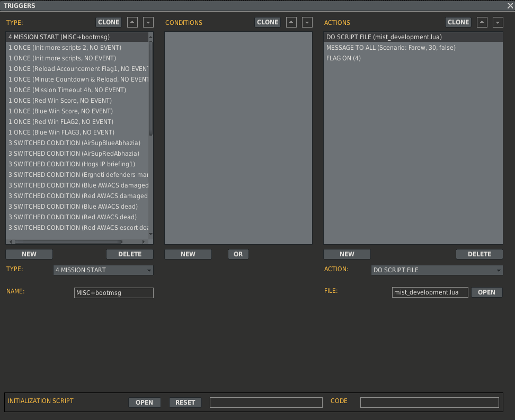Select Red AWACS dead trigger
Image resolution: width=515 pixels, height=420 pixels.
[77, 217]
